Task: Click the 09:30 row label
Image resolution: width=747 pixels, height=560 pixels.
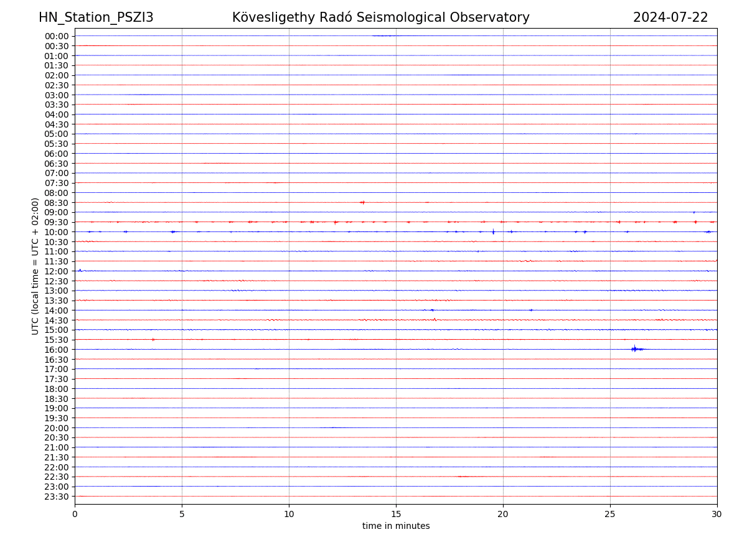Action: click(56, 222)
